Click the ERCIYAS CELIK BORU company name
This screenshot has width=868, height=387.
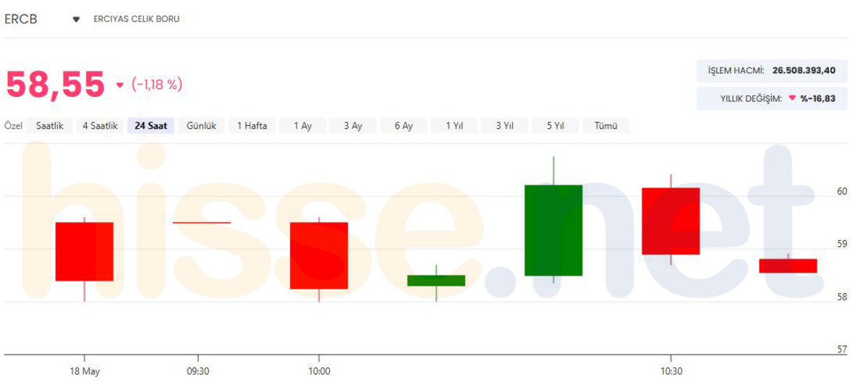point(137,19)
